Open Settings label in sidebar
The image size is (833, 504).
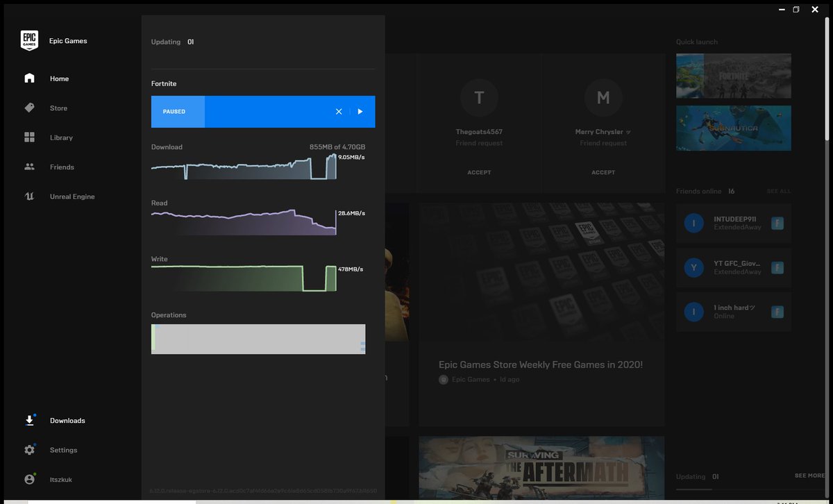63,450
